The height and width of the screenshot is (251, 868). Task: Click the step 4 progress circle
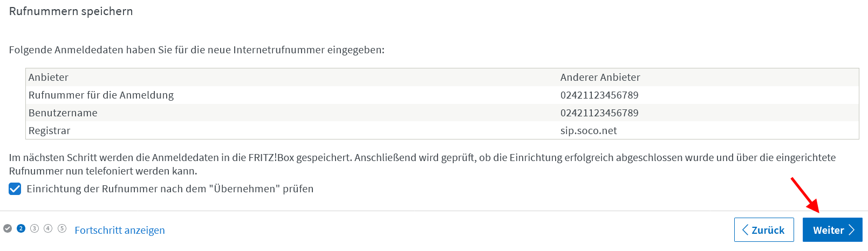point(48,228)
